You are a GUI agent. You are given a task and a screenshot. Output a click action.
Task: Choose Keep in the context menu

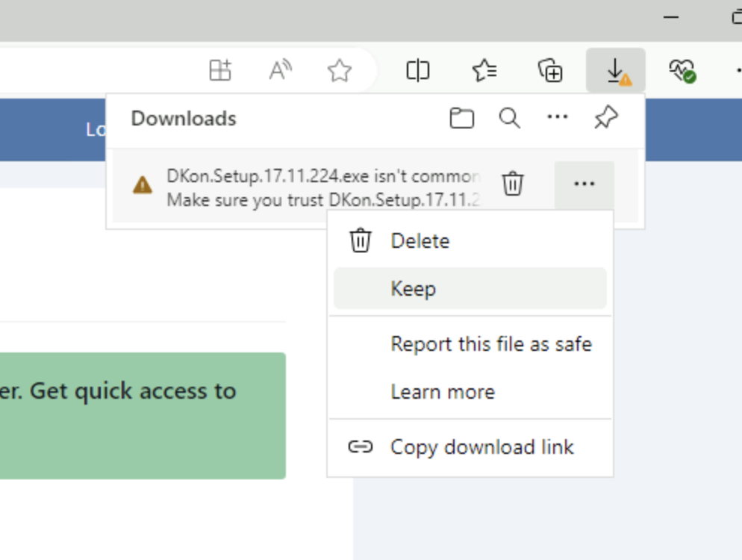point(413,289)
